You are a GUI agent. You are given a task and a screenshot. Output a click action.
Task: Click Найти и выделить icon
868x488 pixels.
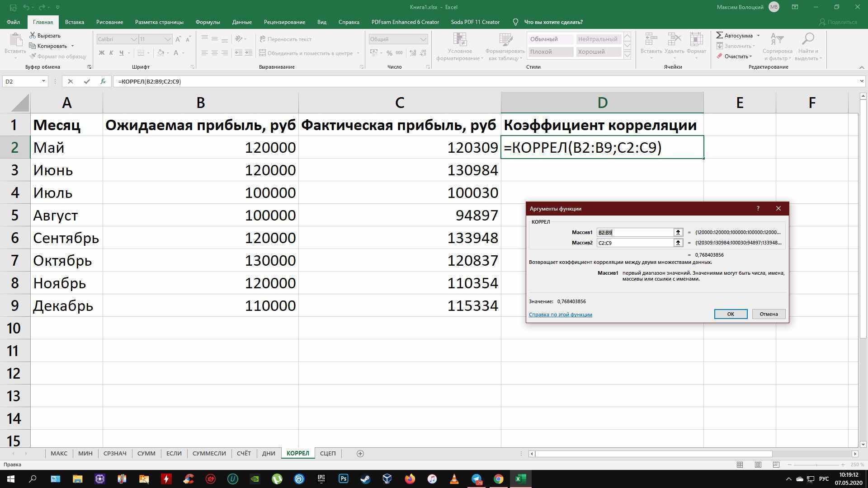pos(808,45)
